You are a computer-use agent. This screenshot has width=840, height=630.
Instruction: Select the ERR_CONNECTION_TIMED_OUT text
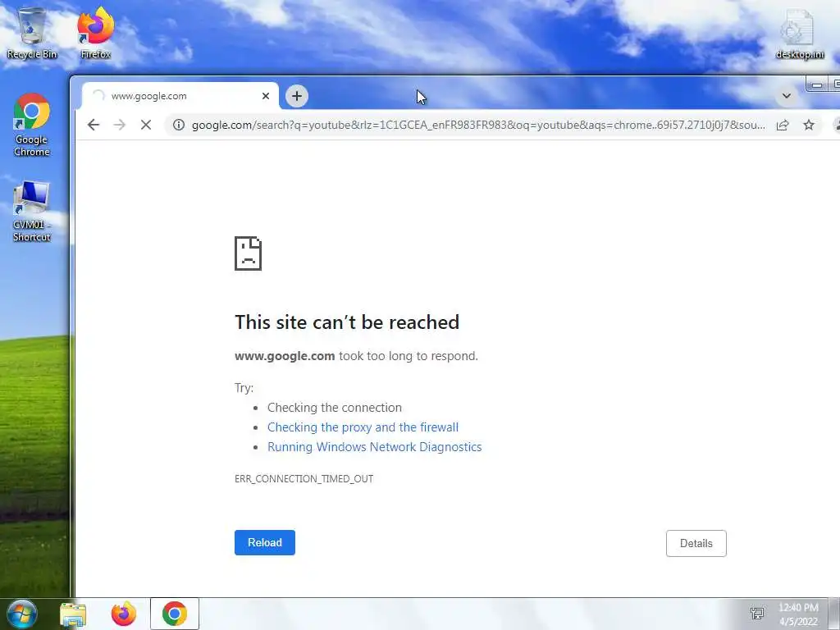304,479
